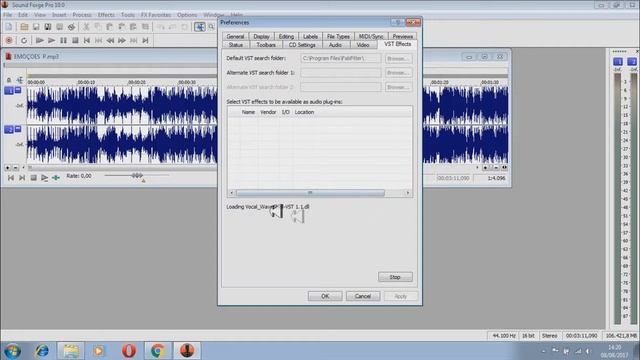Click the Rate slider thumb in waveform window
640x360 pixels.
click(x=137, y=176)
